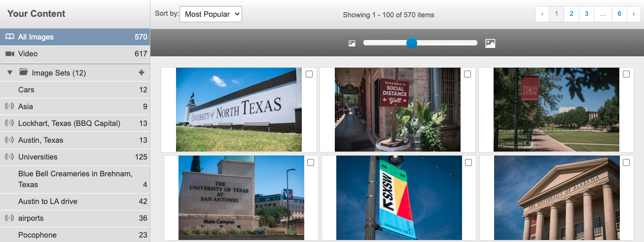
Task: Open the UT San Antonio sign thumbnail
Action: pyautogui.click(x=241, y=198)
